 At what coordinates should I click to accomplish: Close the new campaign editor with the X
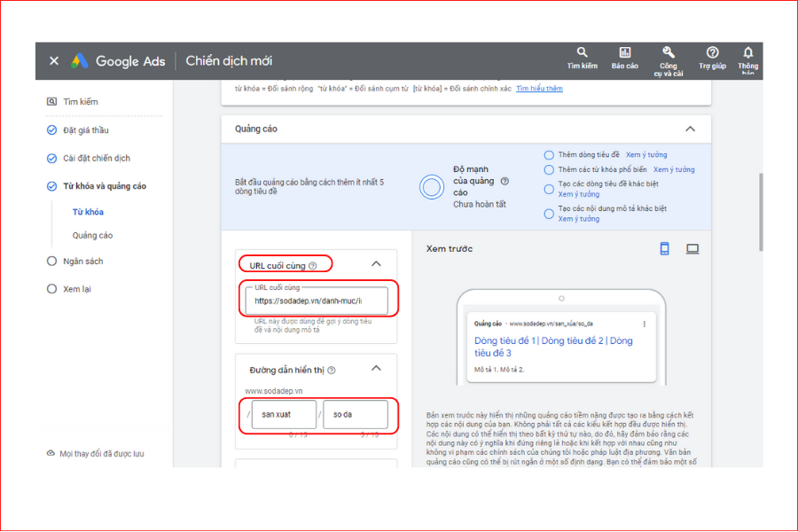(x=54, y=61)
